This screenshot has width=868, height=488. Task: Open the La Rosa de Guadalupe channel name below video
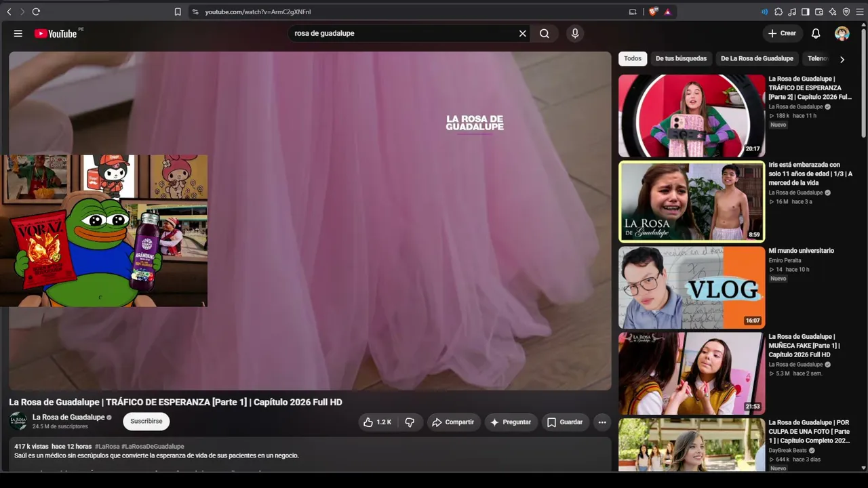click(68, 418)
